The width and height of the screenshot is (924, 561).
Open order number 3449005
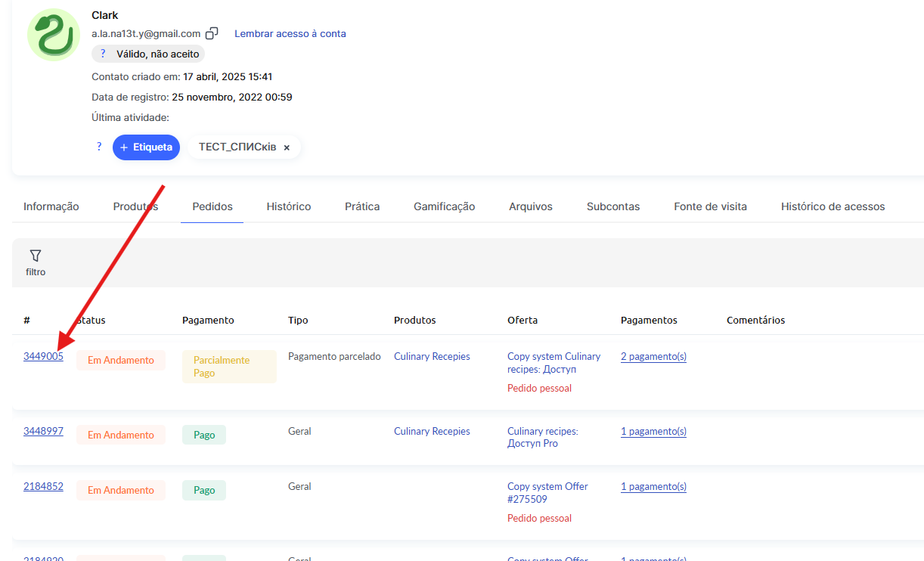[x=43, y=356]
